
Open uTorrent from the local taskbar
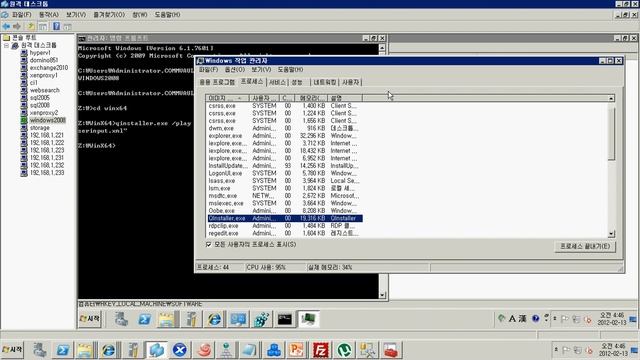coord(344,350)
